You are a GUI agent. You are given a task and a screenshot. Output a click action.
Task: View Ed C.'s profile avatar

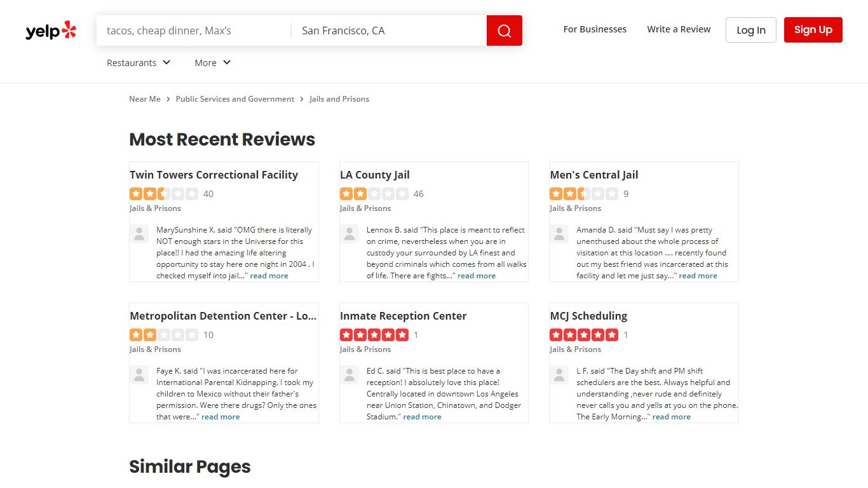point(349,375)
